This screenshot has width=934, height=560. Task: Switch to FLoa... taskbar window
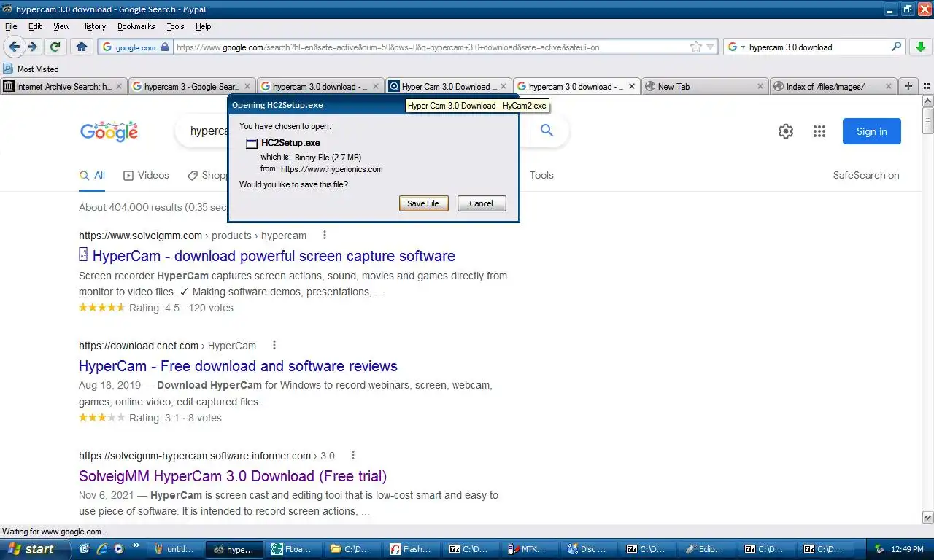[x=293, y=550]
